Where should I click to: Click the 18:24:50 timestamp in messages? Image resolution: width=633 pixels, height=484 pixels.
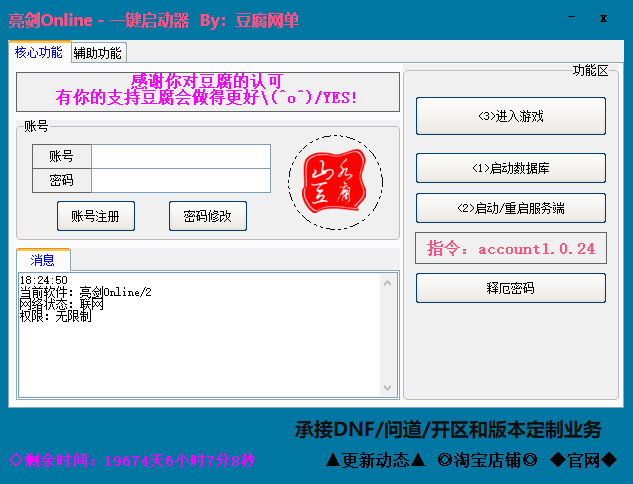[x=44, y=280]
